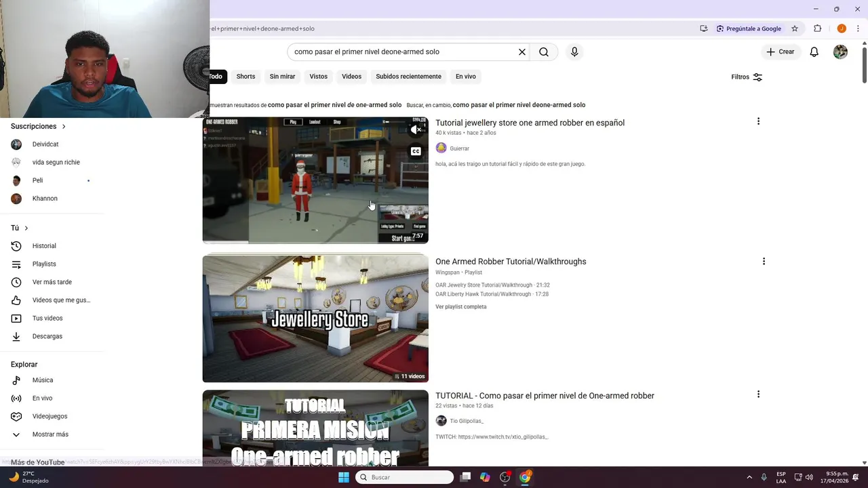Screen dimensions: 868x488
Task: Open the Jewellery Store playlist thumbnail
Action: tap(315, 319)
